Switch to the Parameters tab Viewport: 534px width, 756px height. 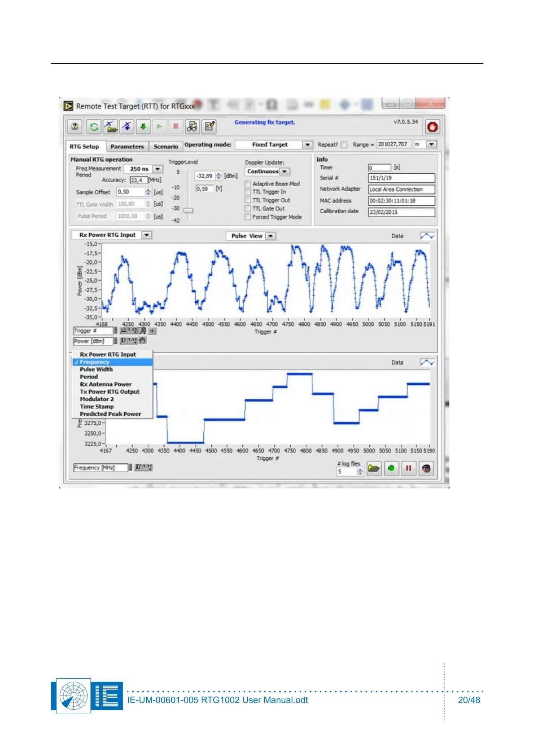(x=127, y=146)
